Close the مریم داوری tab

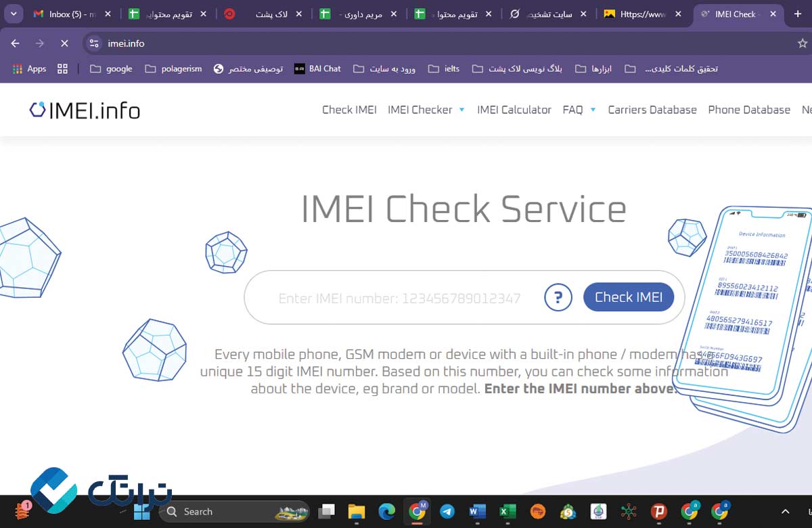392,14
